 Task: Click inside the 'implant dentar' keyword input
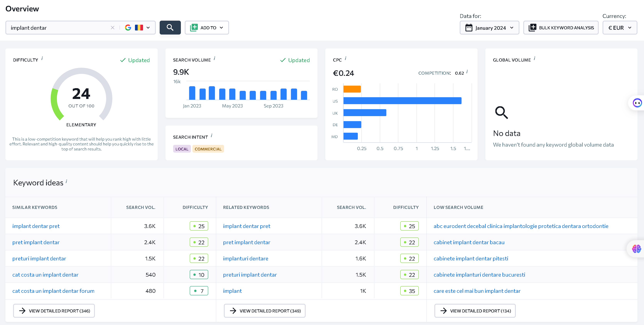[x=59, y=28]
